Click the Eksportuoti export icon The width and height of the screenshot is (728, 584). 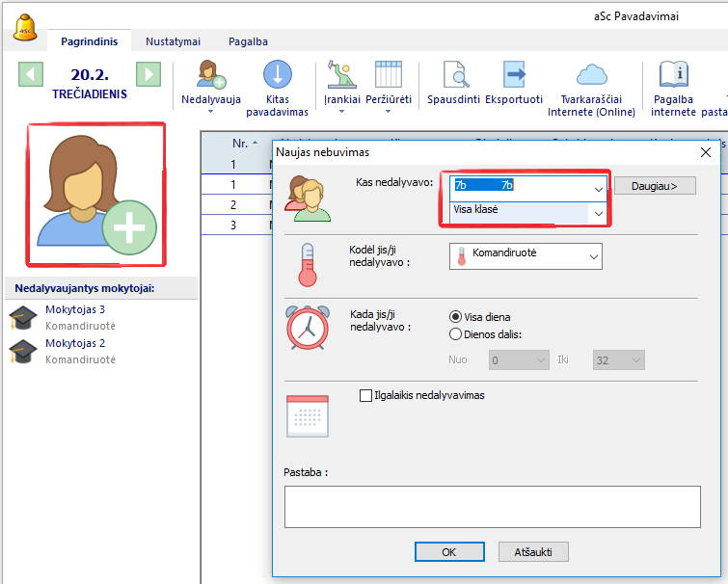click(x=514, y=75)
